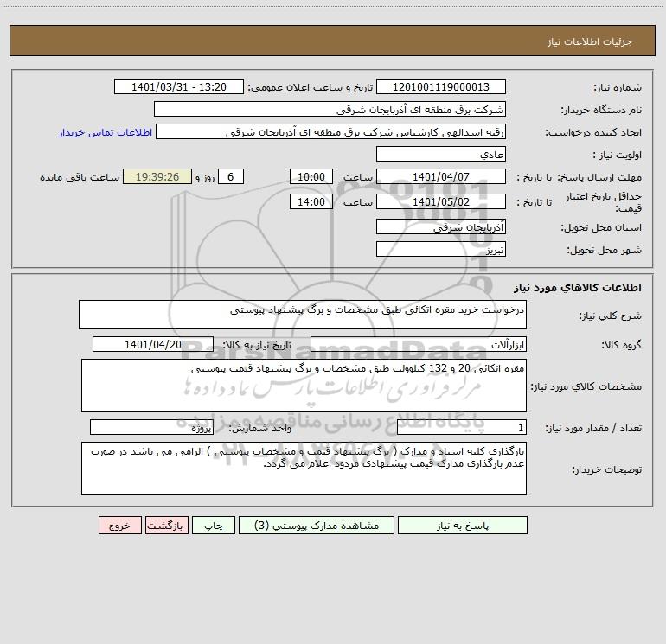Click the مشخصات کالای مورد نیاز label
The image size is (666, 644).
(x=586, y=386)
